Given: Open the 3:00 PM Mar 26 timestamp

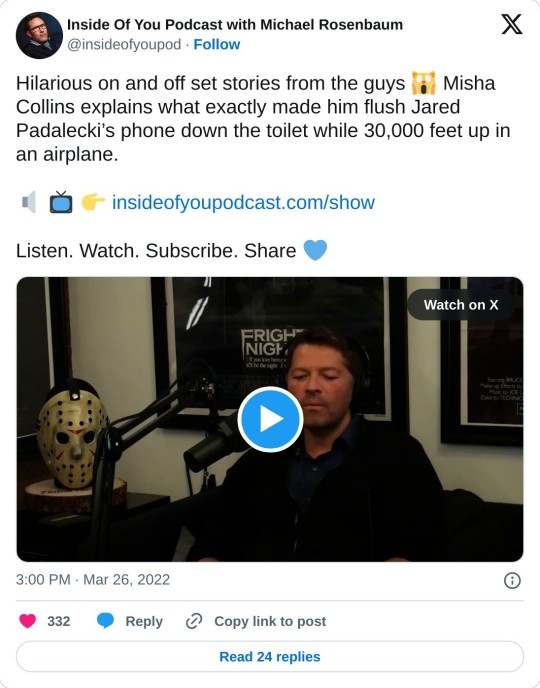Looking at the screenshot, I should pos(93,580).
